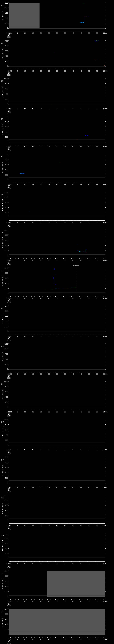Pick the short trace near 250 Hz in panel 5

[x=22, y=173]
